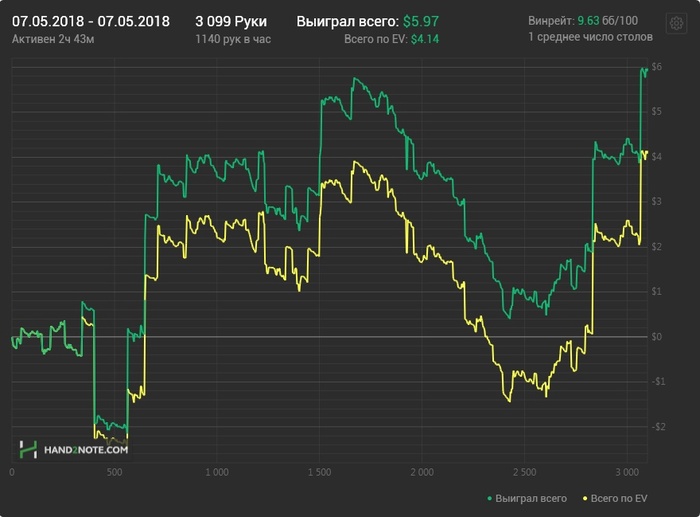Click the 1 500 hands x-axis label
The height and width of the screenshot is (517, 700).
pyautogui.click(x=319, y=471)
